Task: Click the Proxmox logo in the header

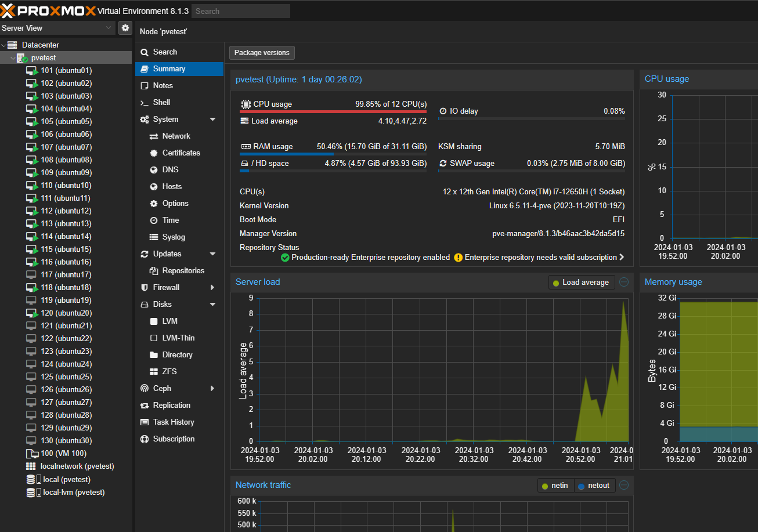Action: click(x=49, y=10)
